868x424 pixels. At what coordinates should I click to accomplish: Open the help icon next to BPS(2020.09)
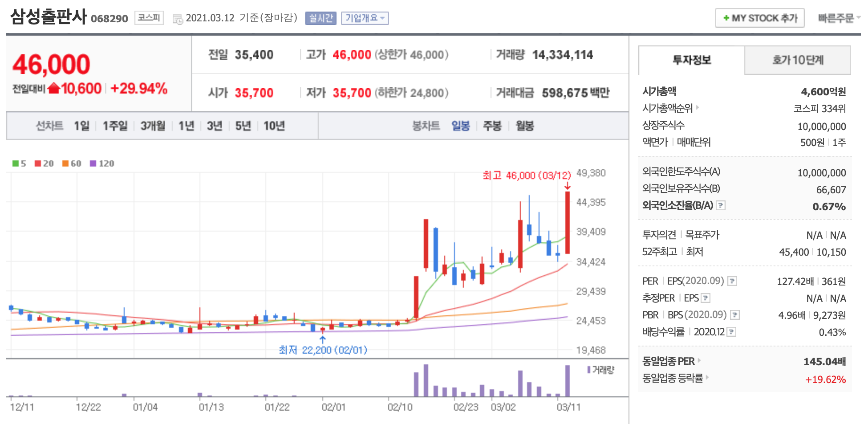pos(735,315)
